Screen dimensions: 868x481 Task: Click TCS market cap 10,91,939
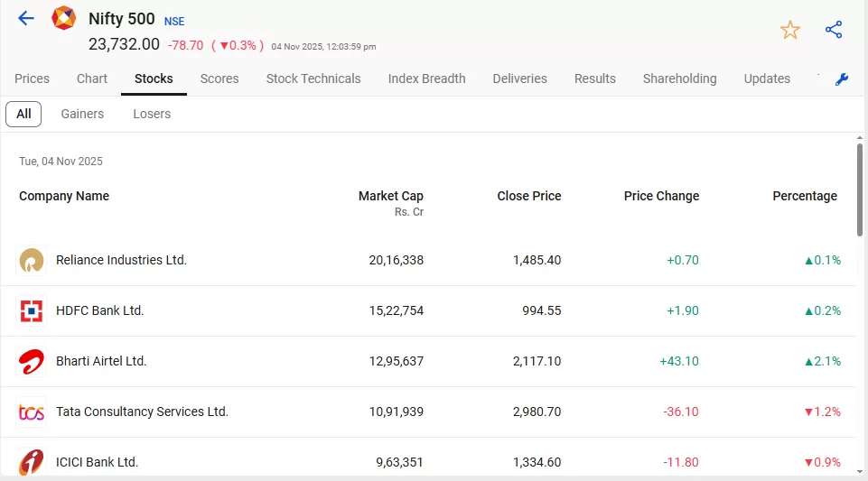click(x=397, y=412)
